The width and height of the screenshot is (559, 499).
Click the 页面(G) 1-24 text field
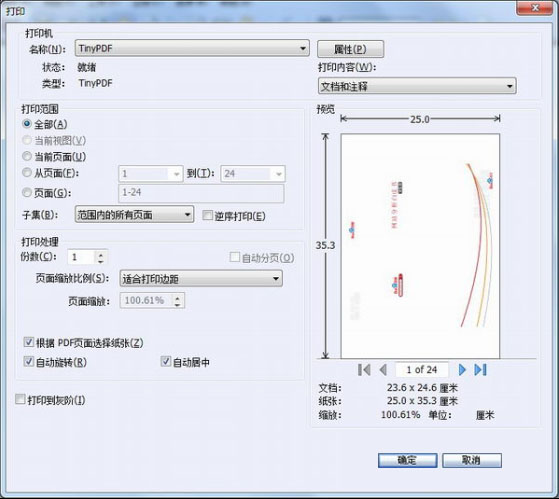201,193
